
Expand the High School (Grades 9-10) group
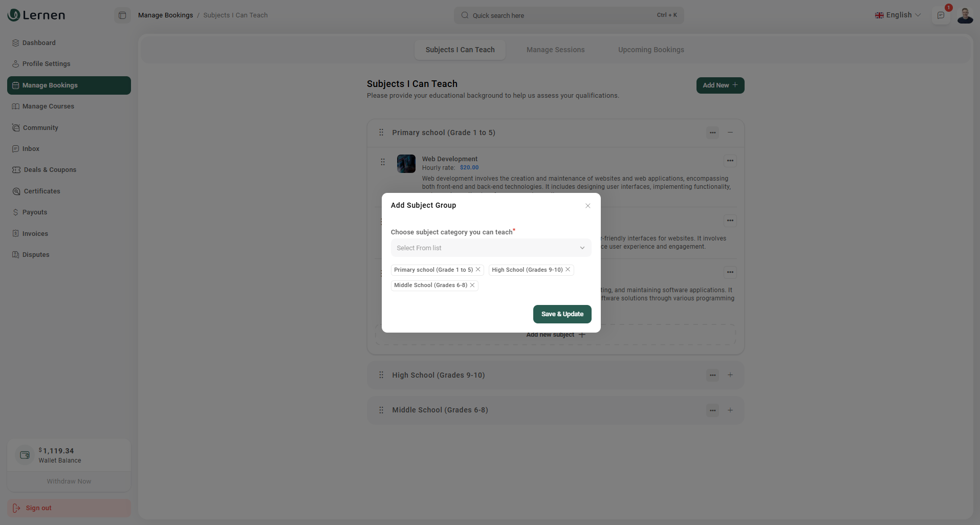(x=730, y=375)
